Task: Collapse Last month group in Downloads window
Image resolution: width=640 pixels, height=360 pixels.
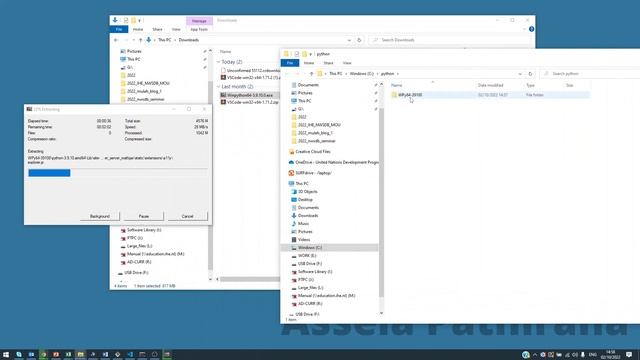Action: click(219, 87)
